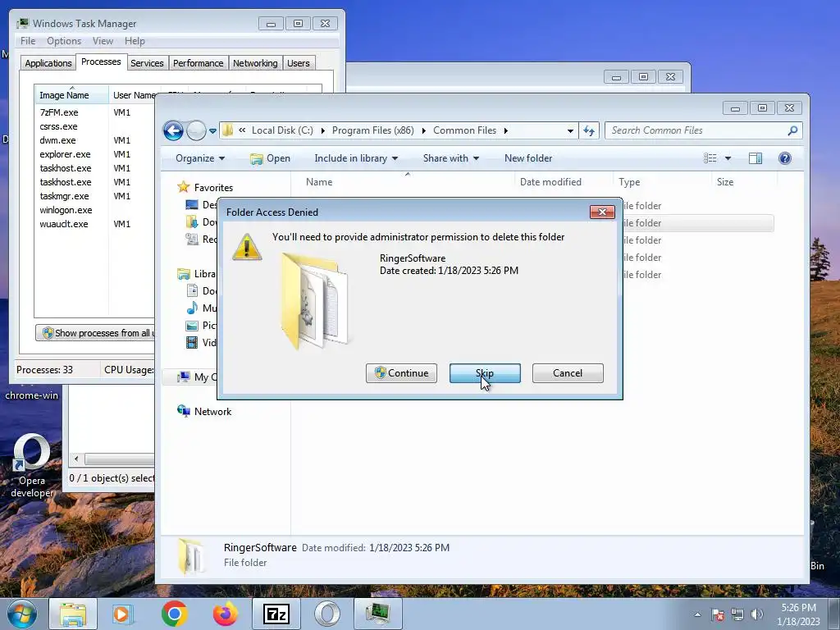840x630 pixels.
Task: Click the Skip button in the dialog
Action: click(x=485, y=373)
